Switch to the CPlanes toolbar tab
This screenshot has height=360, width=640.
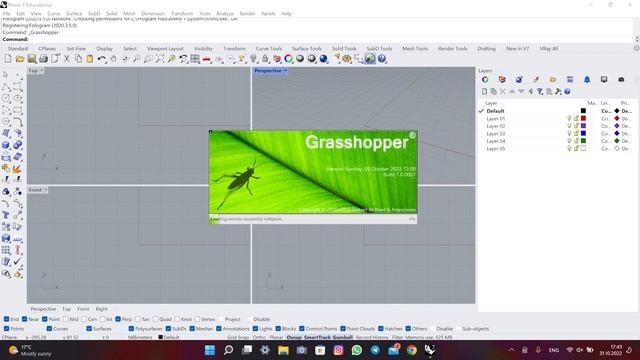(47, 49)
